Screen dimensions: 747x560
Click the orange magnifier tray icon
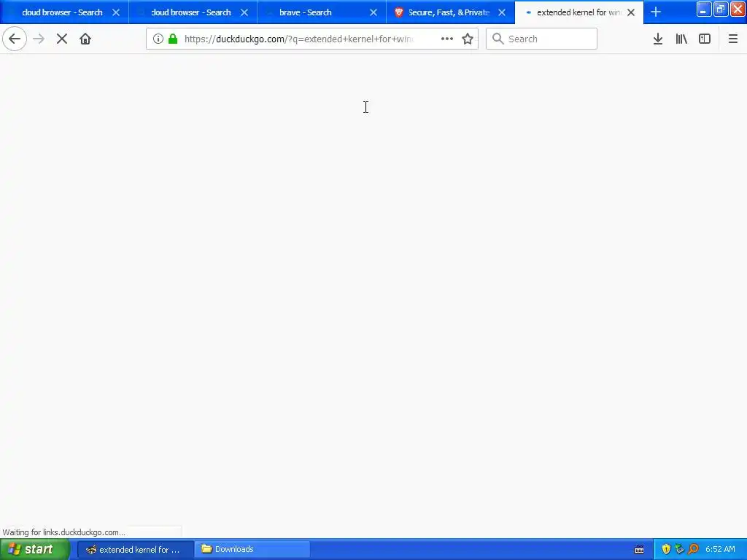click(x=693, y=549)
